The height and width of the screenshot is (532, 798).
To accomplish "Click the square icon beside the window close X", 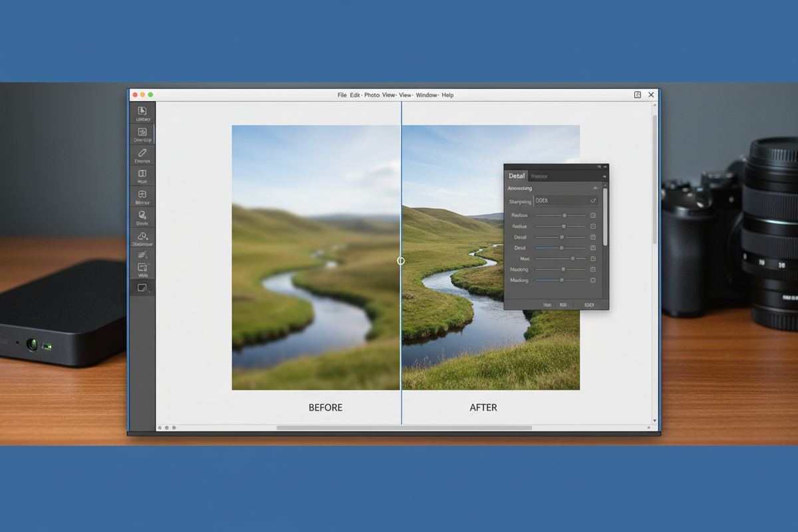I will point(638,95).
